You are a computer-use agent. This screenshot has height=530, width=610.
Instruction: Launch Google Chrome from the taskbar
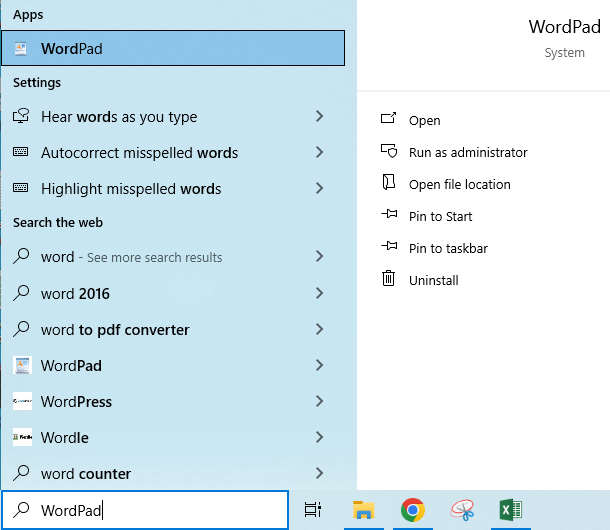tap(413, 510)
